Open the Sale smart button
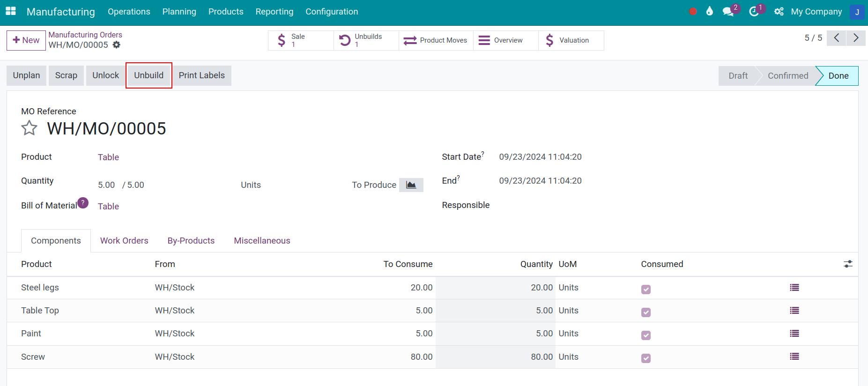The width and height of the screenshot is (868, 386). coord(301,40)
